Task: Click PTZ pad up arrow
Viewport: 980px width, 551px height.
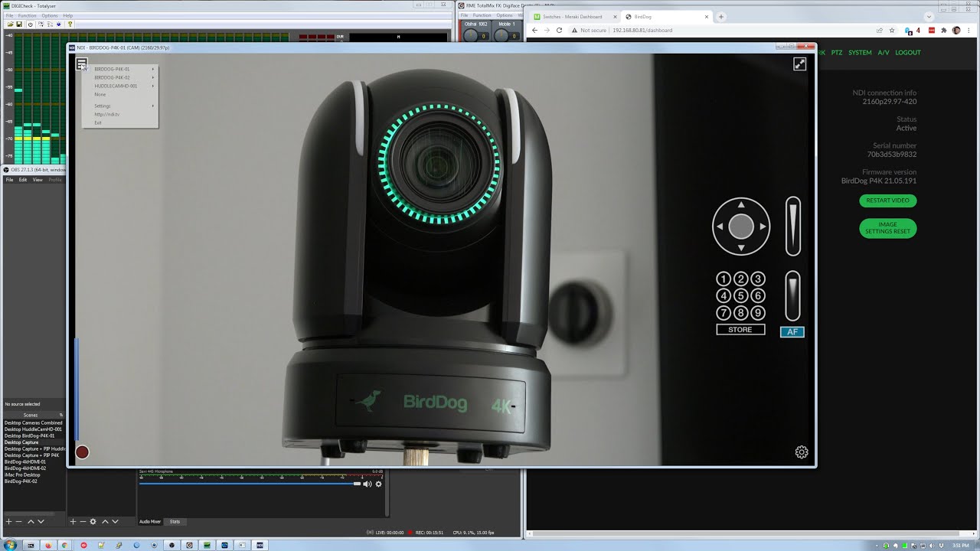Action: [741, 205]
